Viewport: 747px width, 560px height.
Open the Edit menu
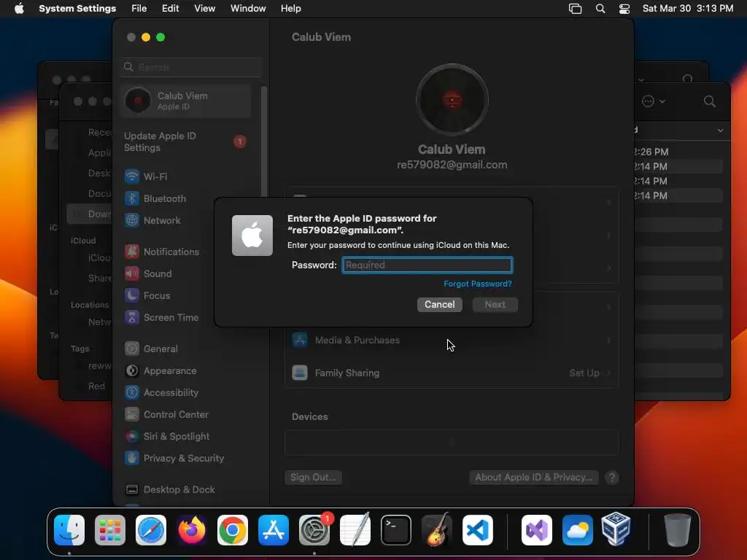click(170, 9)
